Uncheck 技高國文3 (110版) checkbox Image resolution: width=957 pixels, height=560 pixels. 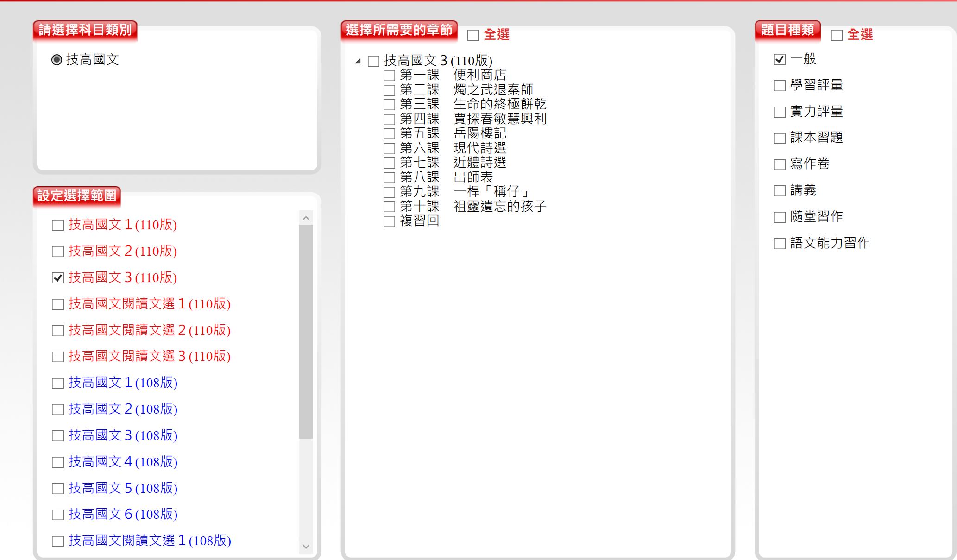coord(58,278)
